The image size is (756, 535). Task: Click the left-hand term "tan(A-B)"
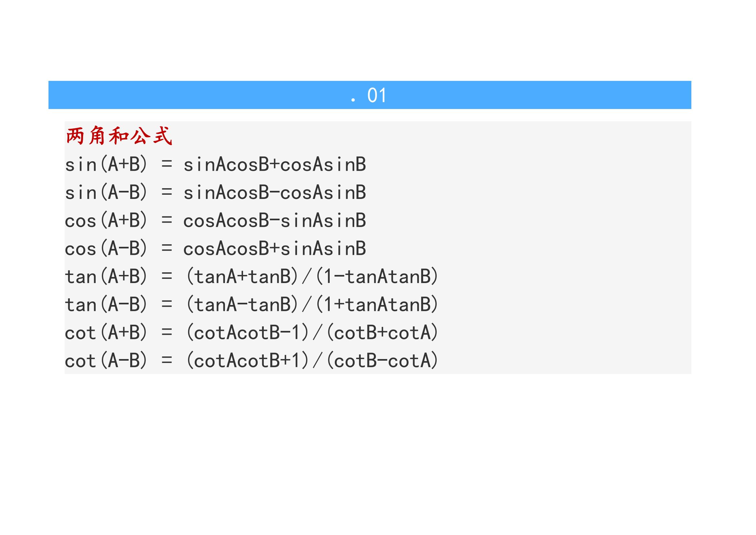(x=106, y=304)
